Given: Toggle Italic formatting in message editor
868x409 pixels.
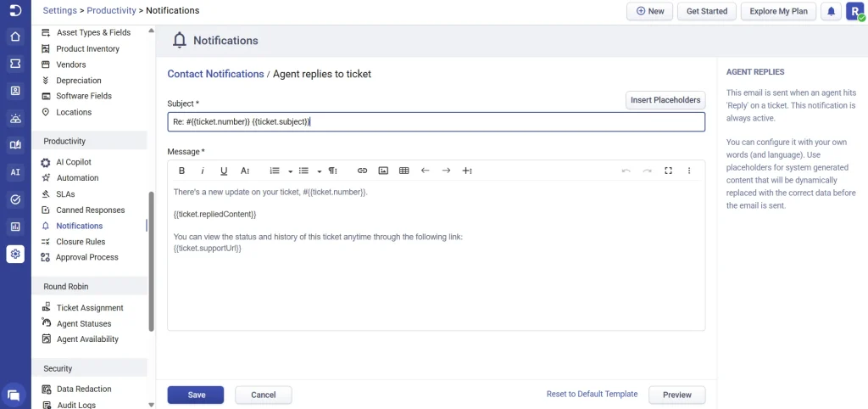Looking at the screenshot, I should (203, 171).
